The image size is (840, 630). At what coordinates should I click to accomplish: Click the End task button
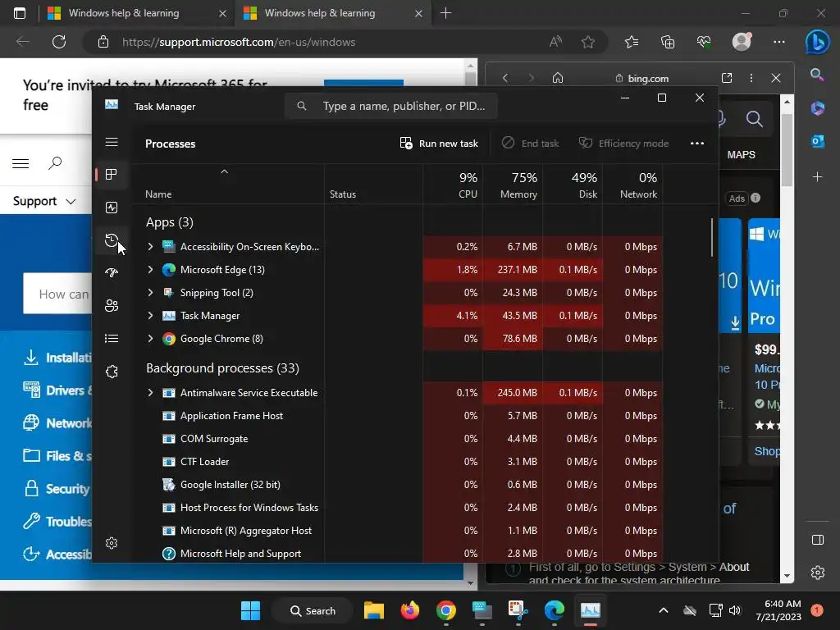coord(531,143)
